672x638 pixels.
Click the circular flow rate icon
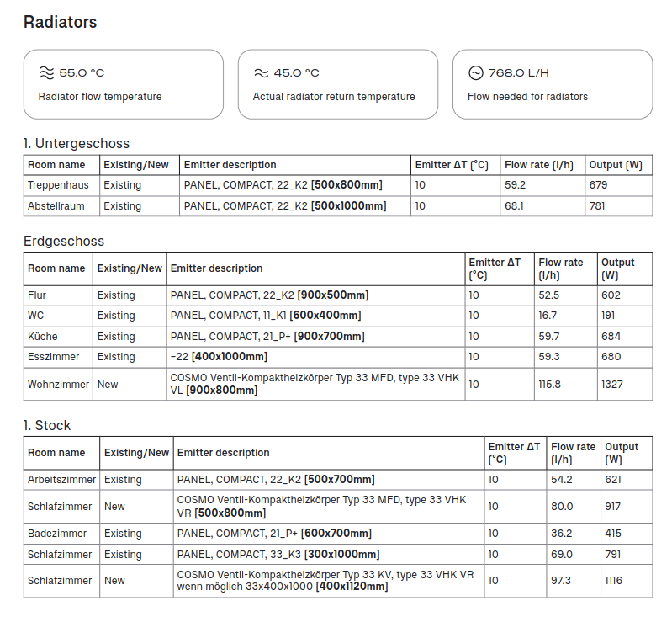coord(475,73)
